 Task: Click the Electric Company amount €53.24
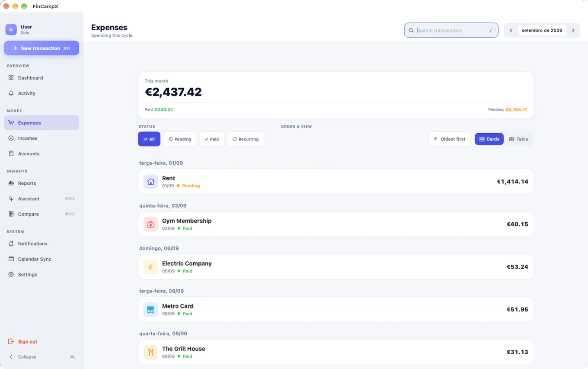coord(518,267)
